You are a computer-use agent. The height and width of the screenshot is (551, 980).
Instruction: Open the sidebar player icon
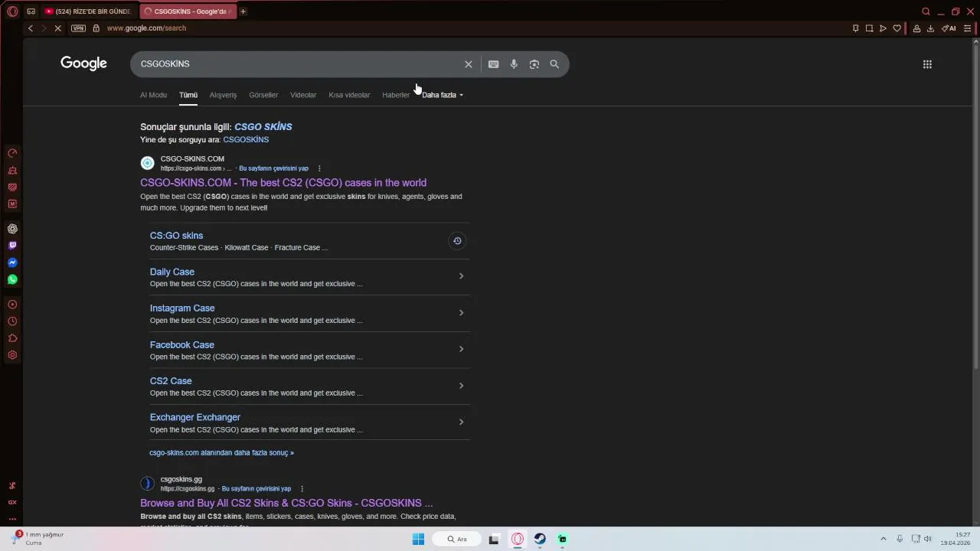point(12,305)
